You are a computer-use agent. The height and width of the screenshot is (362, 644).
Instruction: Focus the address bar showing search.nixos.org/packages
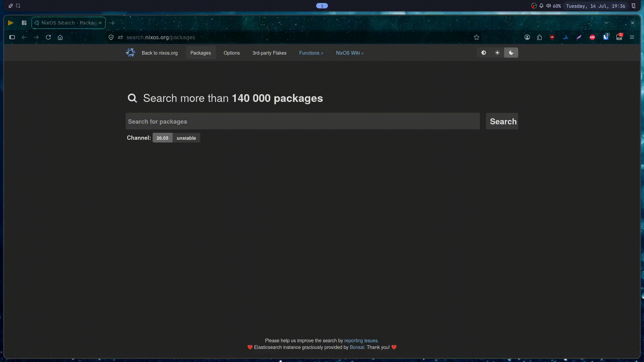(295, 37)
